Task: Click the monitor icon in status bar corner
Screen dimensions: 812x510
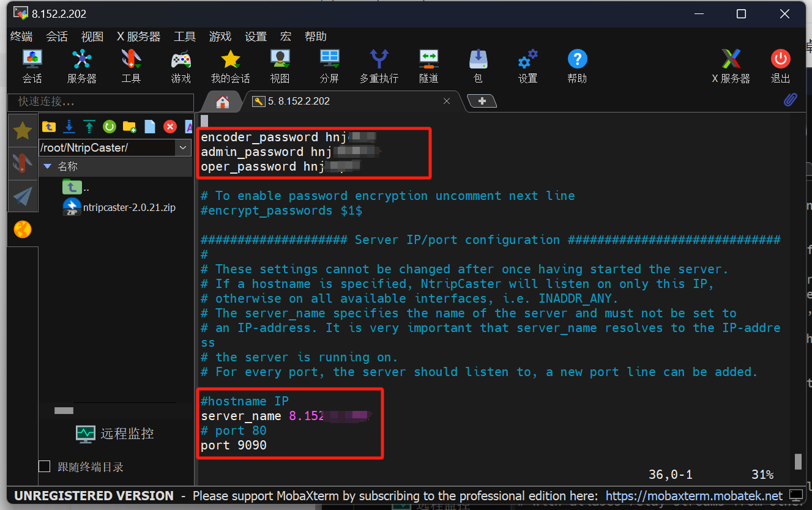Action: (x=795, y=495)
